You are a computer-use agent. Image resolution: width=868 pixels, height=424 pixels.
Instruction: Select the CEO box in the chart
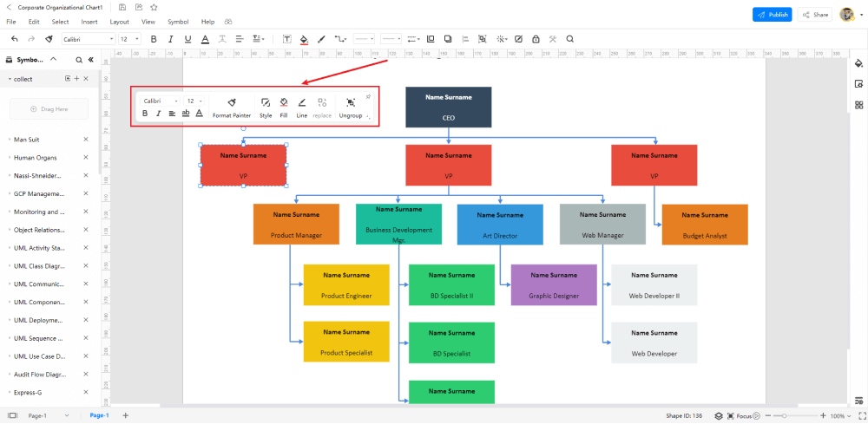[x=449, y=108]
